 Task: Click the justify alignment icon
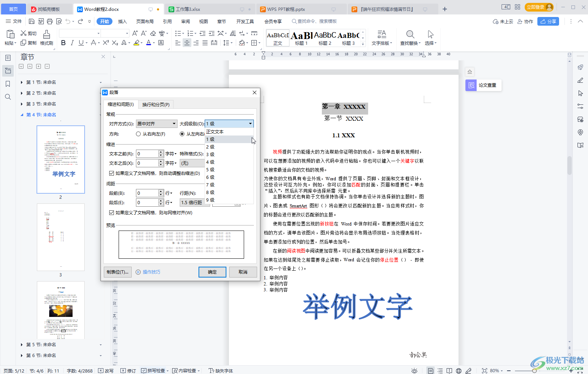pyautogui.click(x=205, y=43)
